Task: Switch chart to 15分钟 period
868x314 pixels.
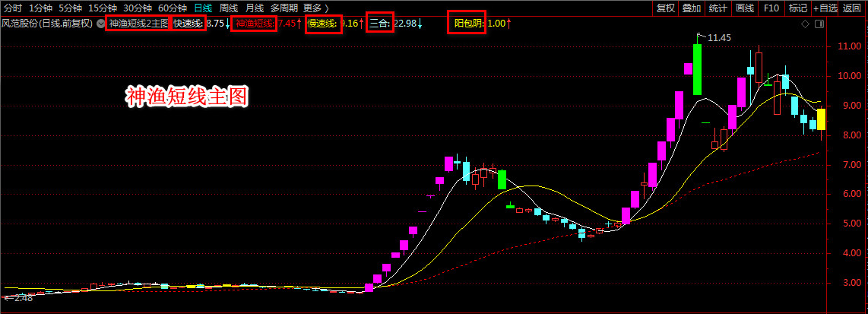Action: click(x=103, y=8)
